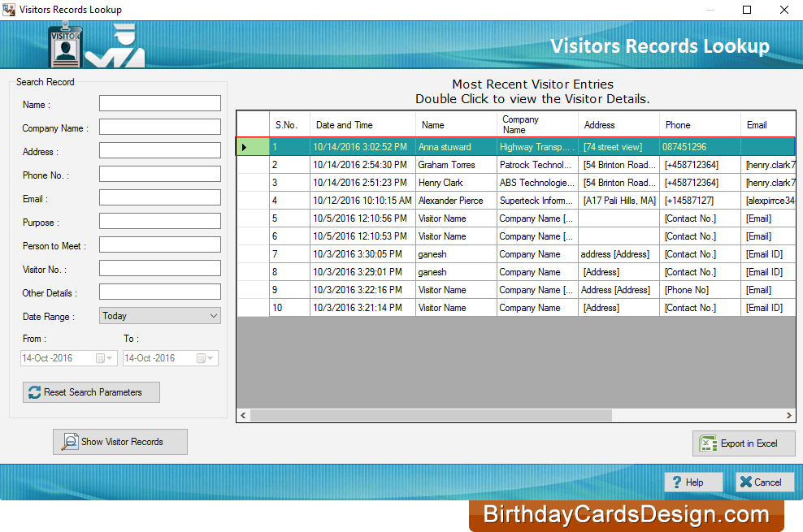Click the Phone column header
The height and width of the screenshot is (532, 803).
(700, 125)
